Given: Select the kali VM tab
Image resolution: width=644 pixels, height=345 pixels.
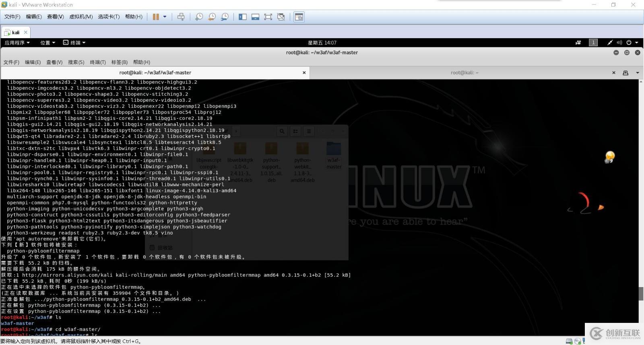Looking at the screenshot, I should click(16, 32).
